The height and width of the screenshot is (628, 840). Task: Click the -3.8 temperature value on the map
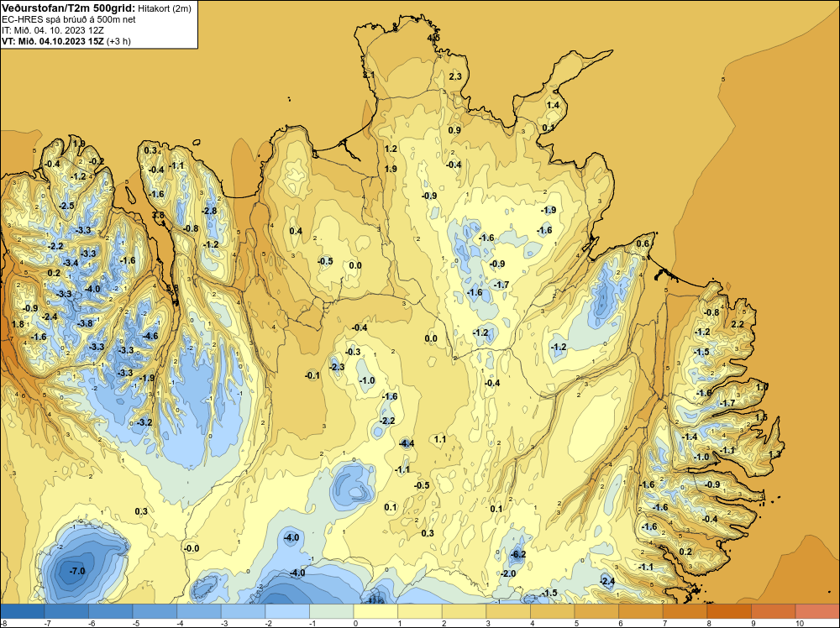85,323
